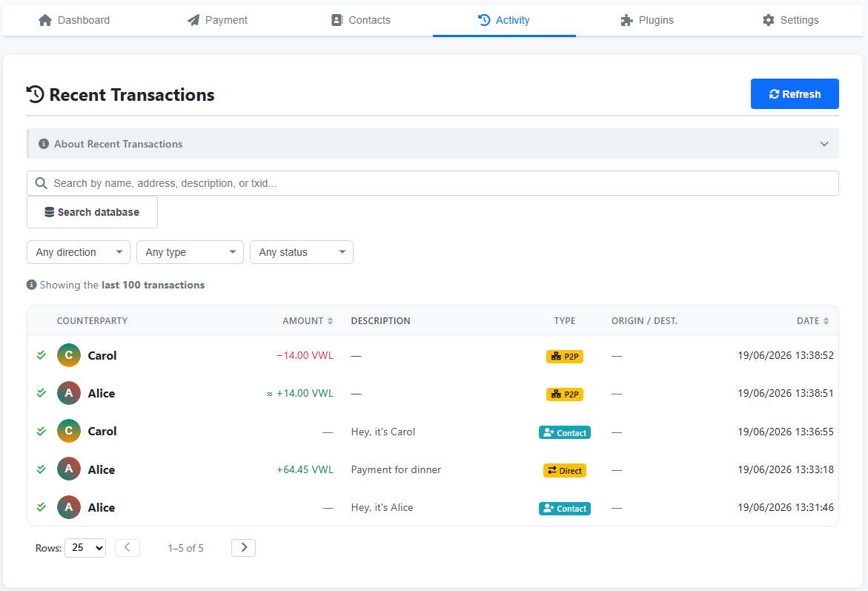The height and width of the screenshot is (591, 868).
Task: Click confirmed checkmark on 13:38:51 row
Action: [42, 393]
